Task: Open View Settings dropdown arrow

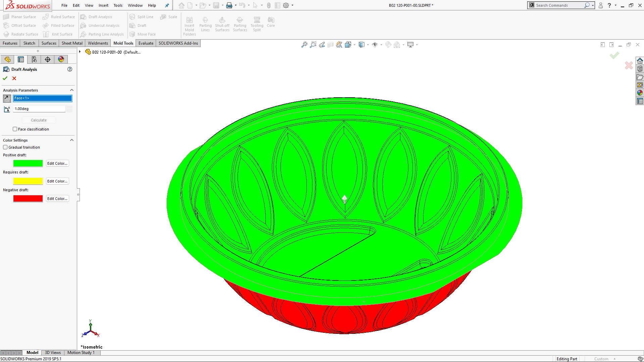Action: coord(417,45)
